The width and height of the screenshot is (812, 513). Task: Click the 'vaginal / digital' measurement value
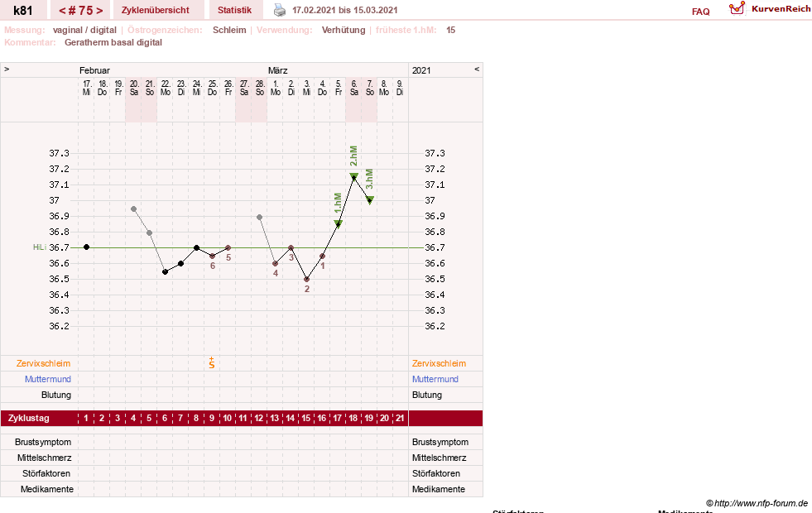(84, 30)
